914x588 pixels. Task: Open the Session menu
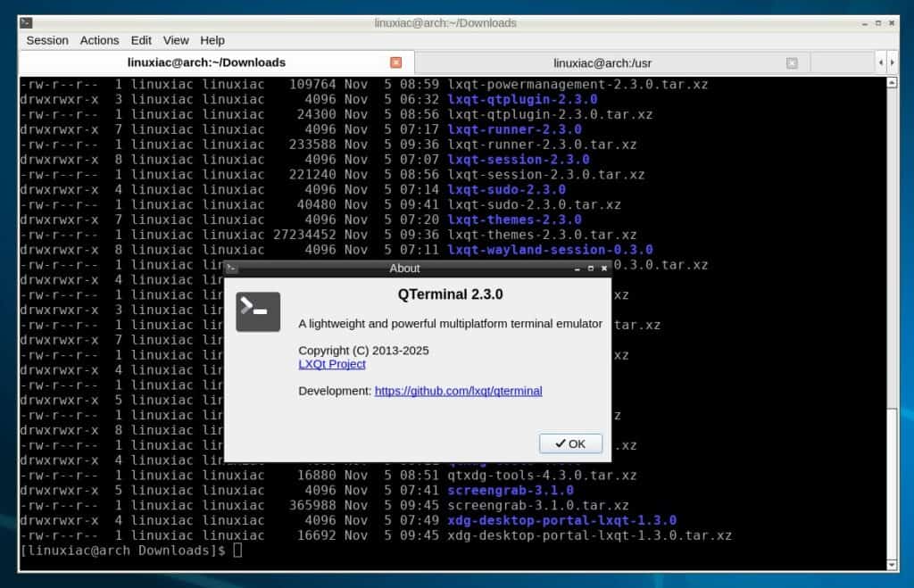(x=46, y=40)
